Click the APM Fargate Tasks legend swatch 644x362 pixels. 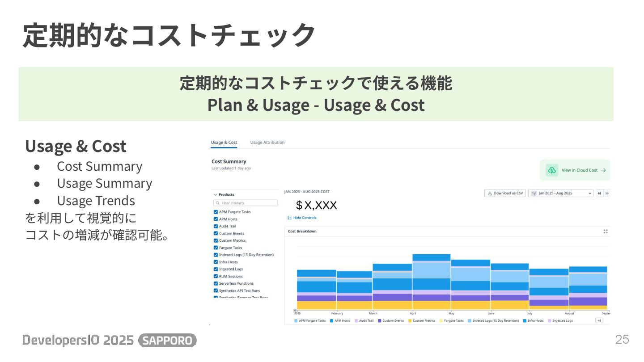(x=296, y=321)
